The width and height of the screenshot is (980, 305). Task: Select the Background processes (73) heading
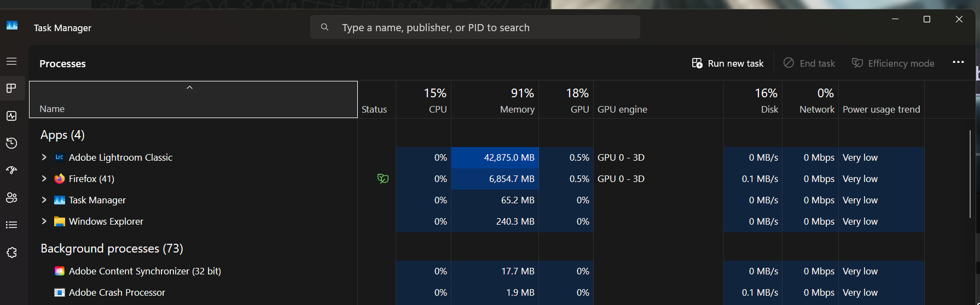click(x=112, y=248)
